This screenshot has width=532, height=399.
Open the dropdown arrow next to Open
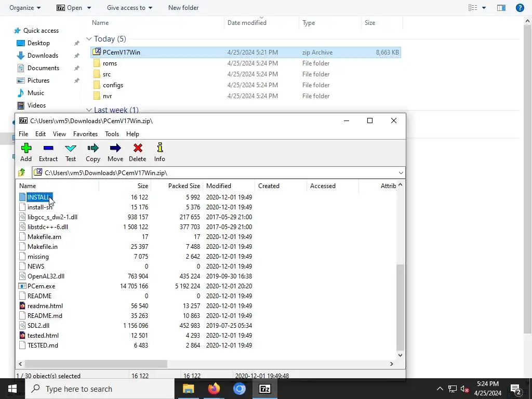[89, 8]
